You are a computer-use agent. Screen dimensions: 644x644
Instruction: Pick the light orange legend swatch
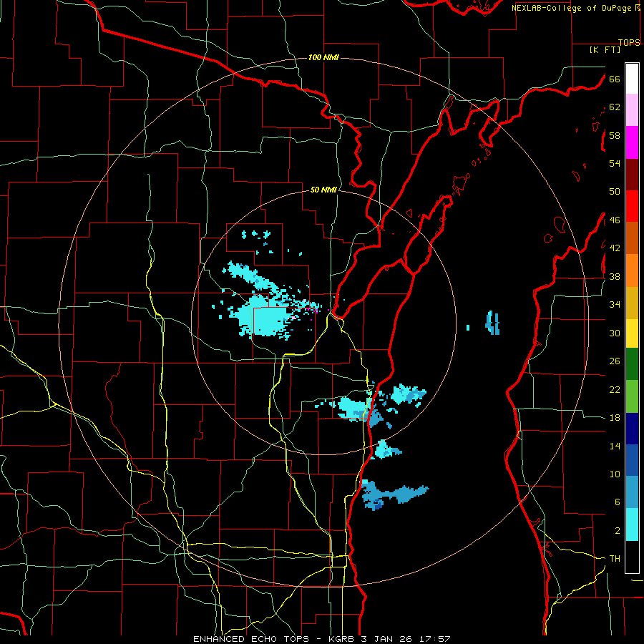tap(632, 270)
